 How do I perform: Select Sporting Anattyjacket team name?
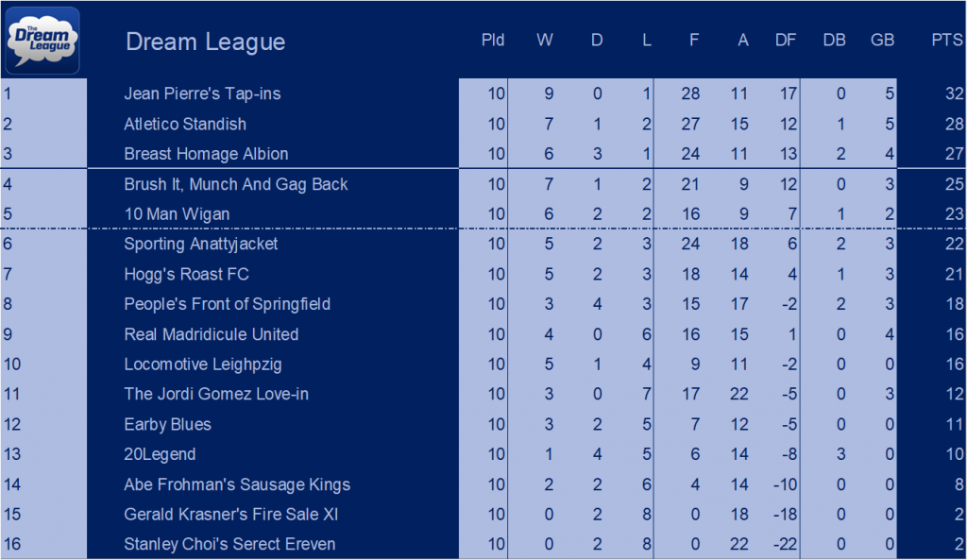pyautogui.click(x=200, y=244)
